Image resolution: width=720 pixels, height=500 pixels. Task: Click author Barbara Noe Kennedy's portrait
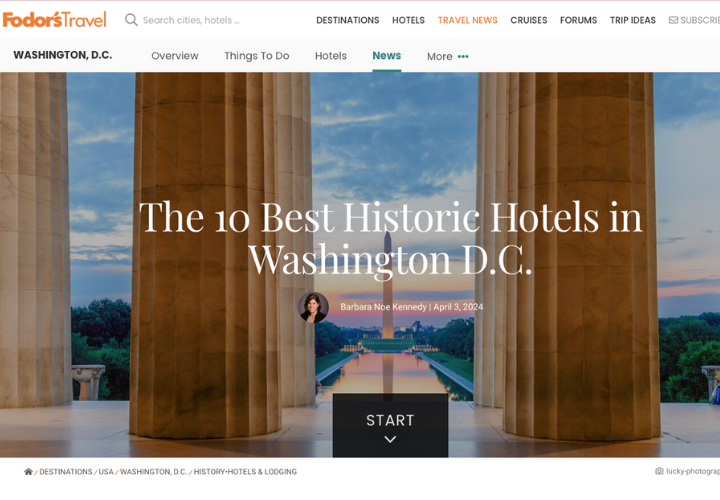tap(313, 307)
